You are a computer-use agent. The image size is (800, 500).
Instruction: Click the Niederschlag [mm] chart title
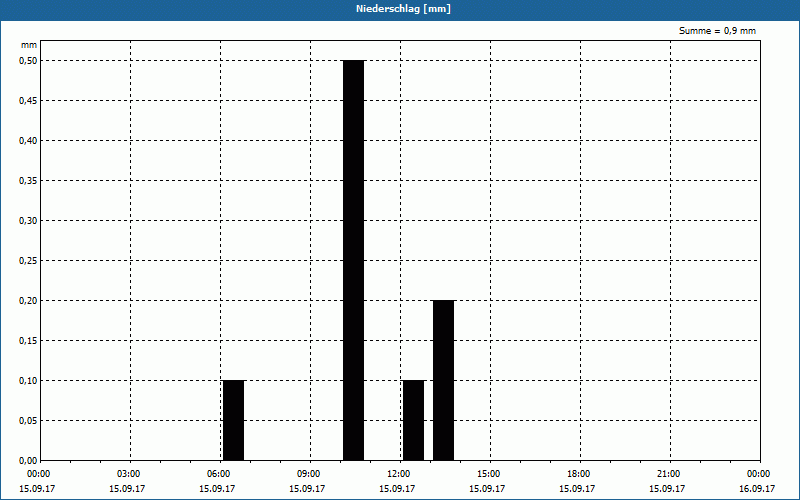(403, 9)
